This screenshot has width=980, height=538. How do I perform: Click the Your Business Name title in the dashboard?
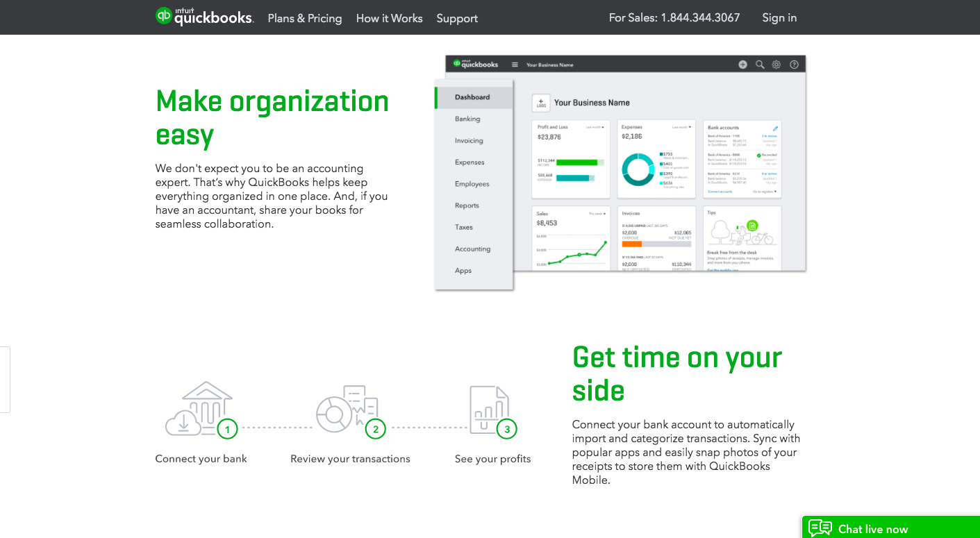[592, 103]
